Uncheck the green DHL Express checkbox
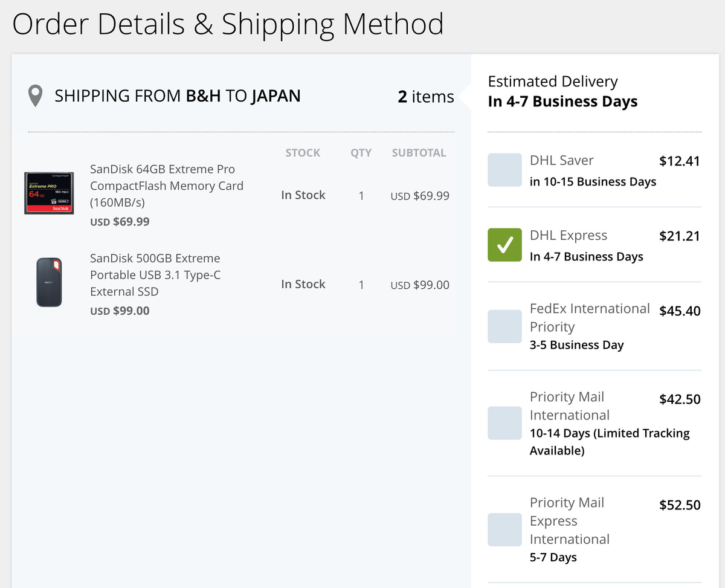The height and width of the screenshot is (588, 725). pos(504,245)
